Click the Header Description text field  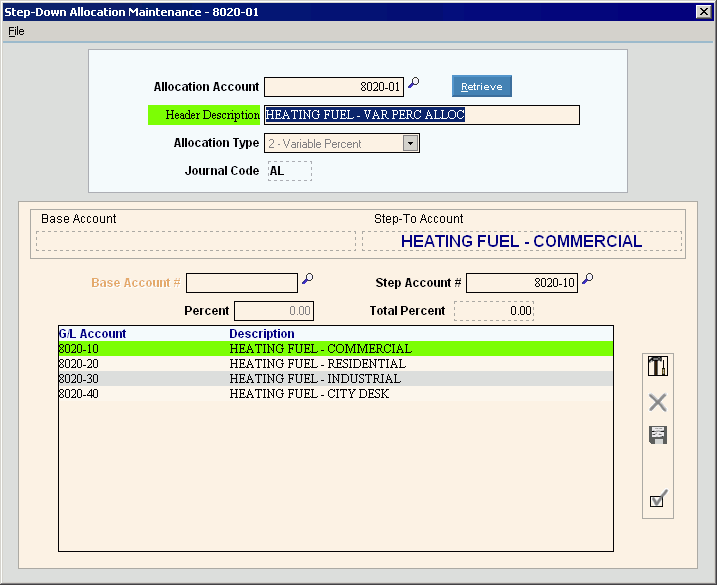point(420,115)
